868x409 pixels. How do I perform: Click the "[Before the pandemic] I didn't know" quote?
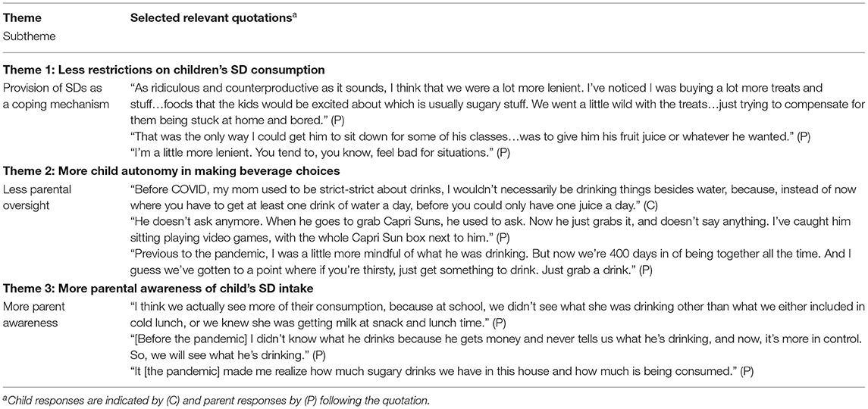(496, 345)
